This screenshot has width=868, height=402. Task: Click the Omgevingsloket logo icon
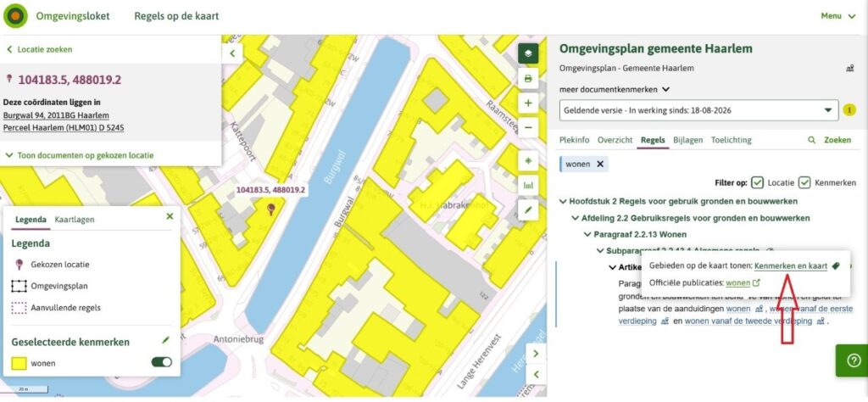click(x=15, y=15)
